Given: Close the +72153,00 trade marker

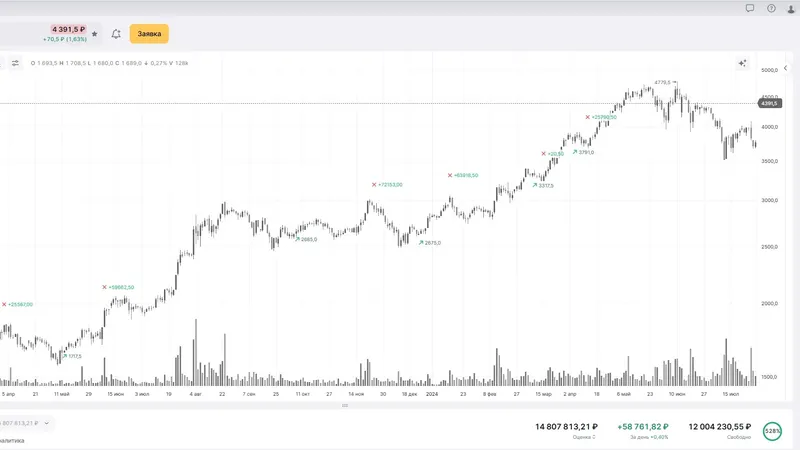Looking at the screenshot, I should [x=374, y=184].
